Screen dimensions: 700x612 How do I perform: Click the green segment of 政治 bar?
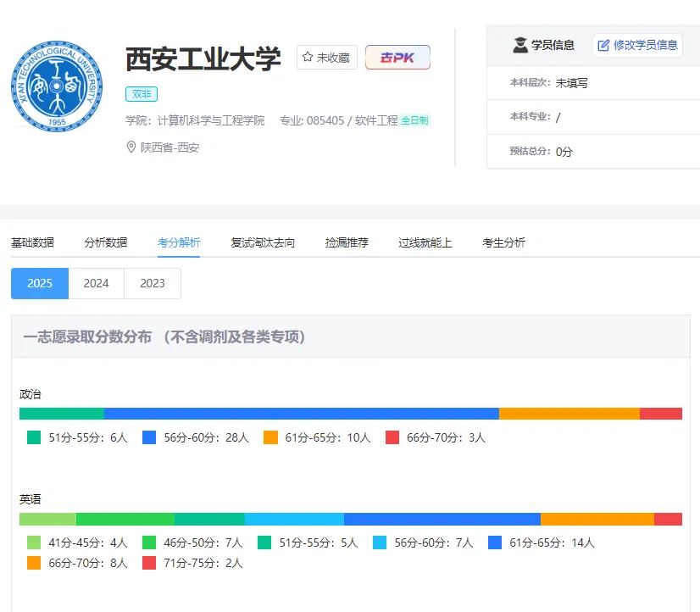point(62,414)
